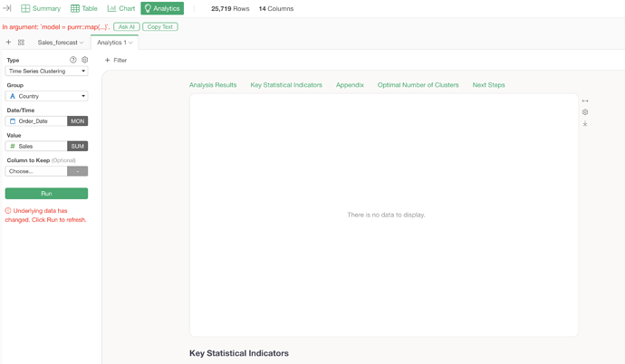
Task: Switch to the Summary view
Action: (40, 8)
